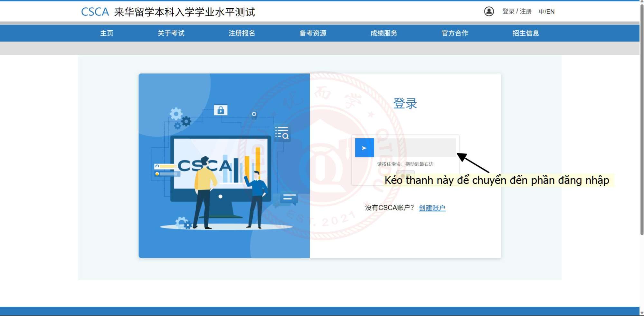Select 官方合作 in the navigation bar
Image resolution: width=644 pixels, height=316 pixels.
point(455,33)
